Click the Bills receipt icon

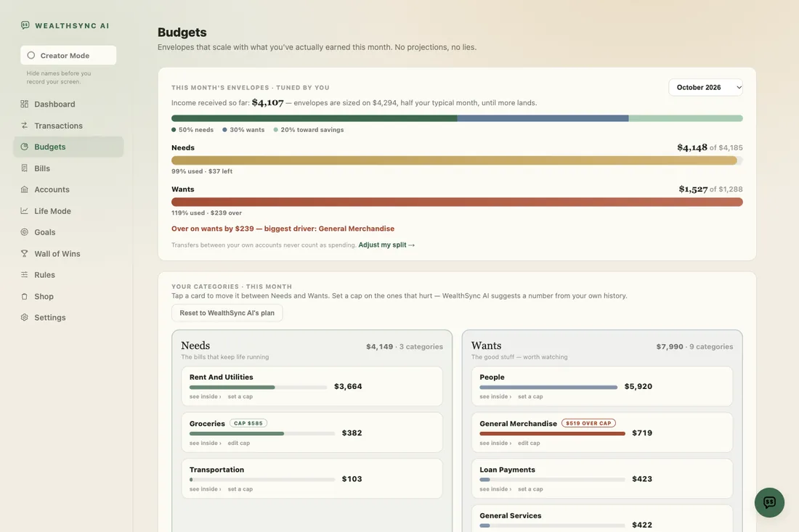tap(24, 168)
